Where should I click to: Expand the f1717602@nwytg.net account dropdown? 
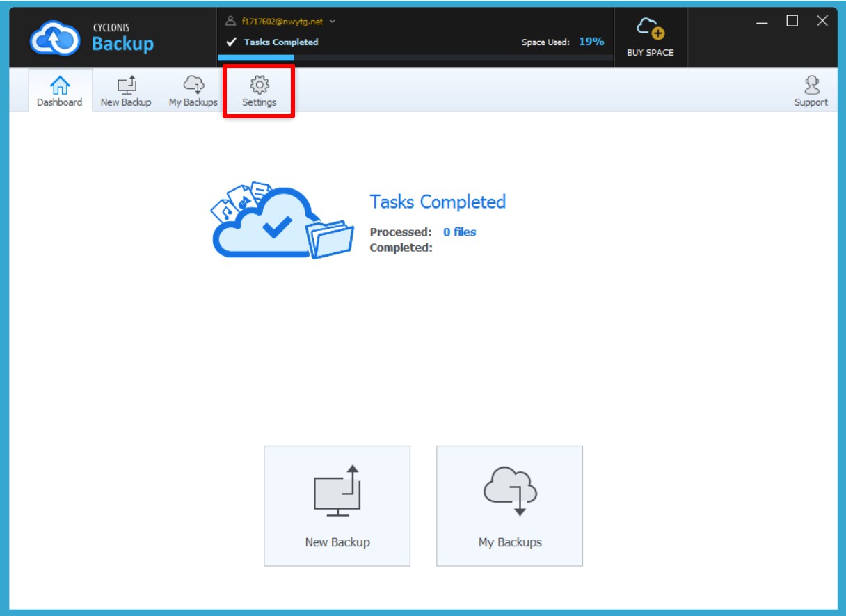[x=280, y=21]
